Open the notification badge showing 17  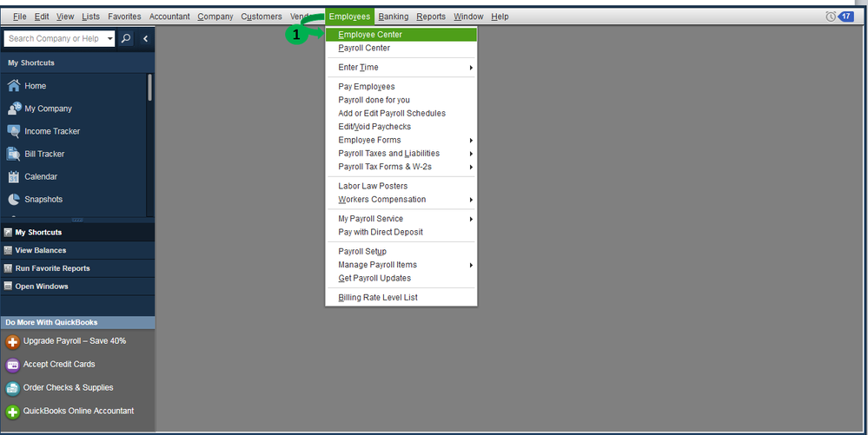click(846, 16)
